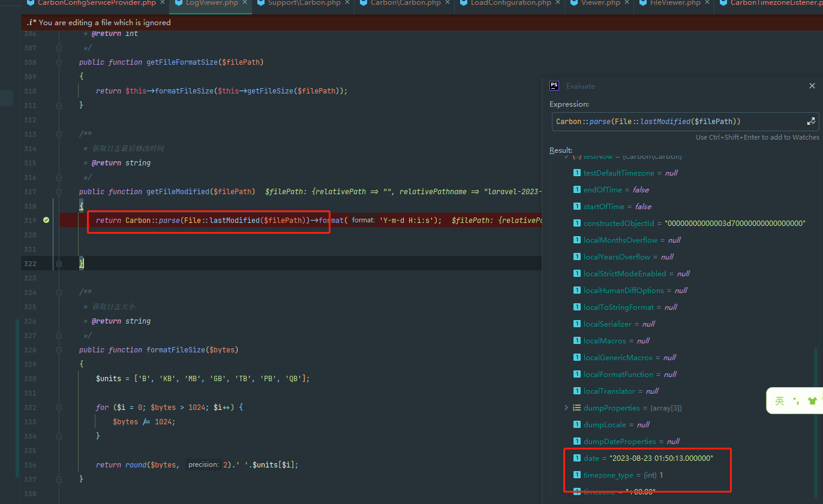Toggle the IME punctuation mode button
823x504 pixels.
[x=795, y=400]
